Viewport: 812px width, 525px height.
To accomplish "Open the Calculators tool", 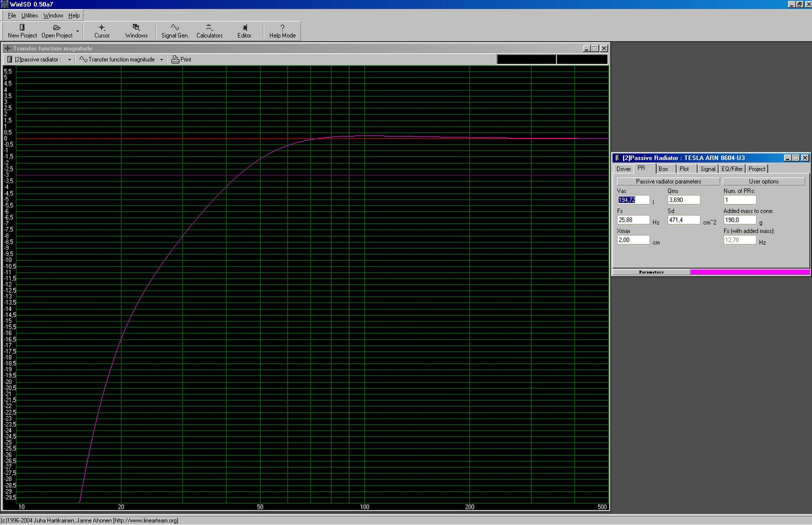I will pyautogui.click(x=209, y=31).
